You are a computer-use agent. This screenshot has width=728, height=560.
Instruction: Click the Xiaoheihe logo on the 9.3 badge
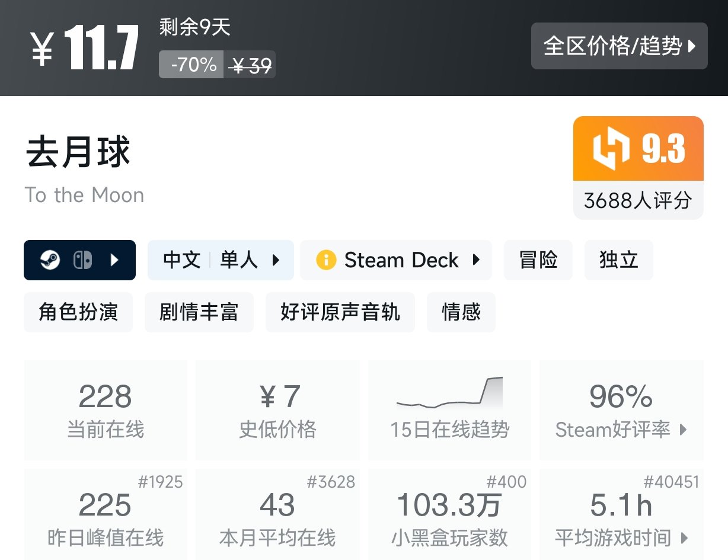pos(612,149)
